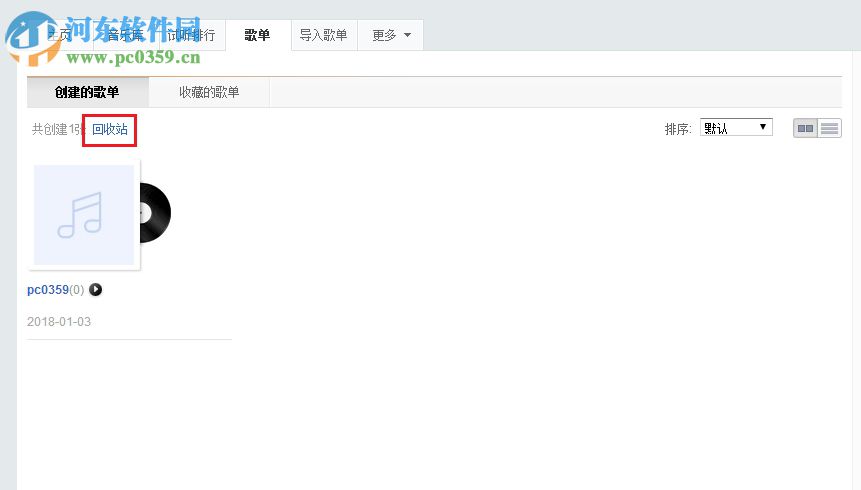Click the date 2018-01-03 text
861x490 pixels.
pyautogui.click(x=59, y=321)
